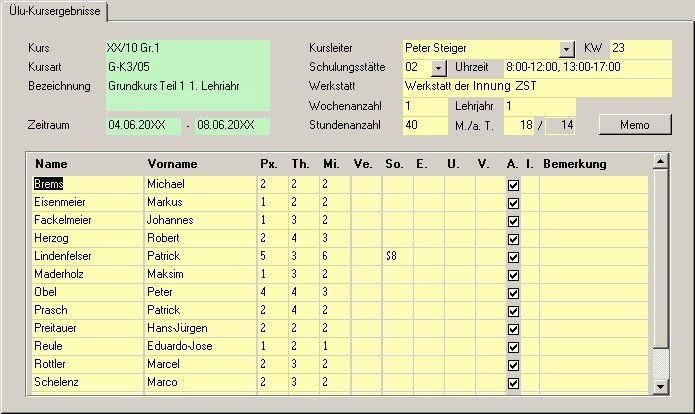Toggle the A. checkbox for Obel
Image resolution: width=695 pixels, height=414 pixels.
(x=514, y=293)
